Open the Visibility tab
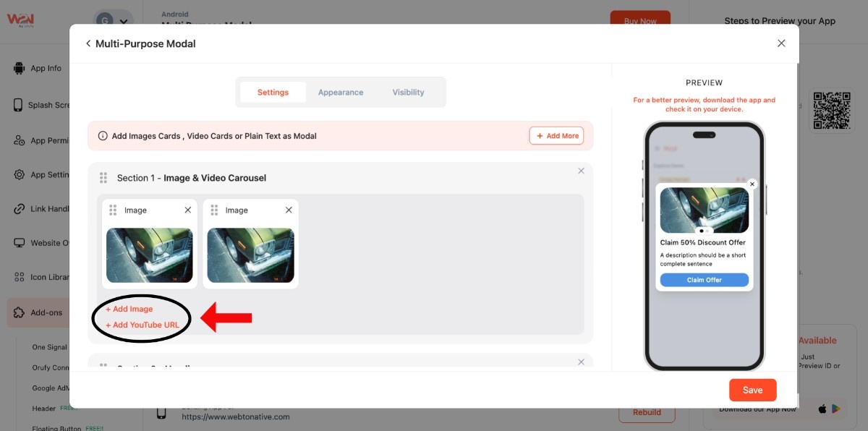The width and height of the screenshot is (868, 431). click(x=408, y=93)
